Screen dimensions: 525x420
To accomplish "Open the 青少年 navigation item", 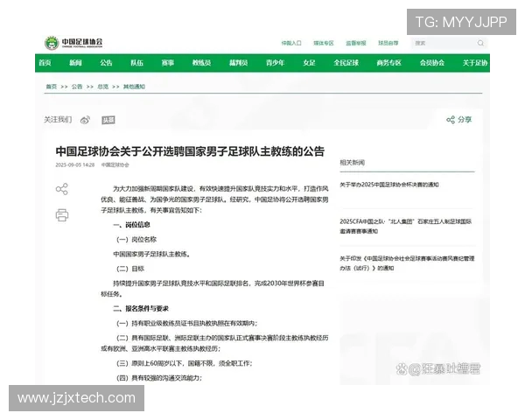I will pos(275,63).
